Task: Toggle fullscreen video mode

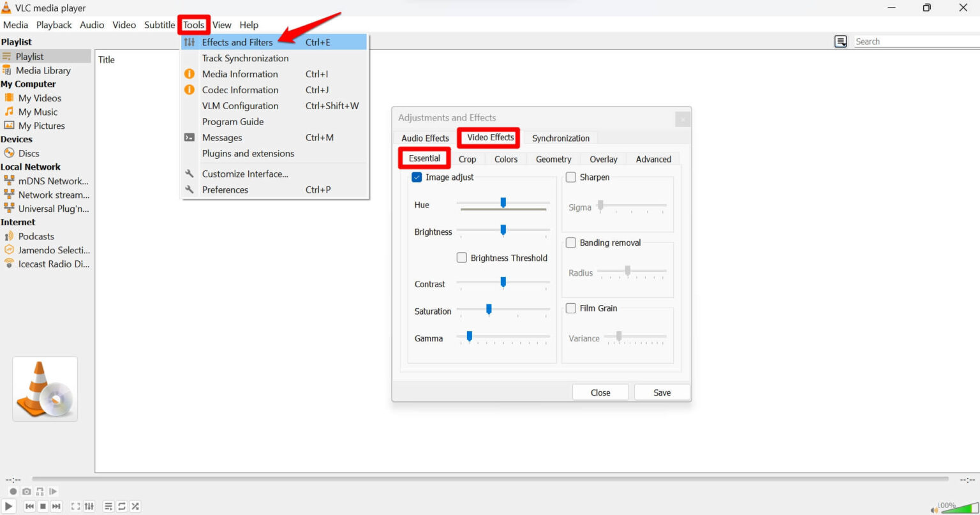Action: point(75,505)
